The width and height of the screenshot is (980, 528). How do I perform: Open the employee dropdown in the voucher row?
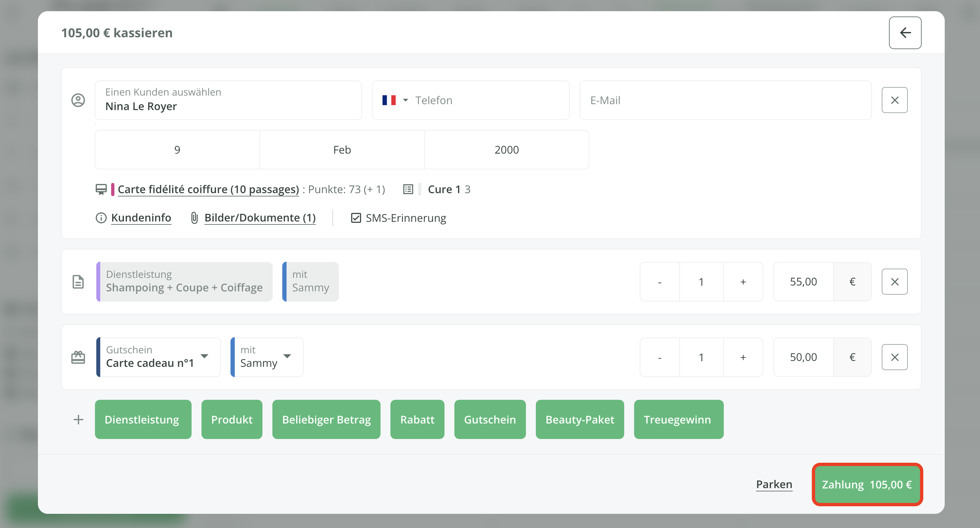287,357
